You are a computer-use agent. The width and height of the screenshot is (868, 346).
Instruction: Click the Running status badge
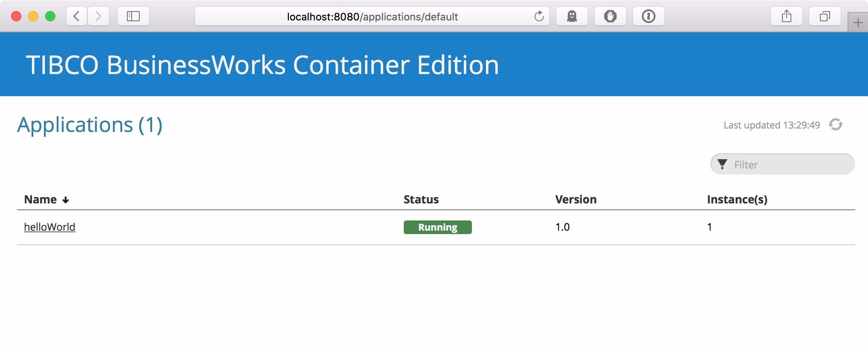point(437,227)
